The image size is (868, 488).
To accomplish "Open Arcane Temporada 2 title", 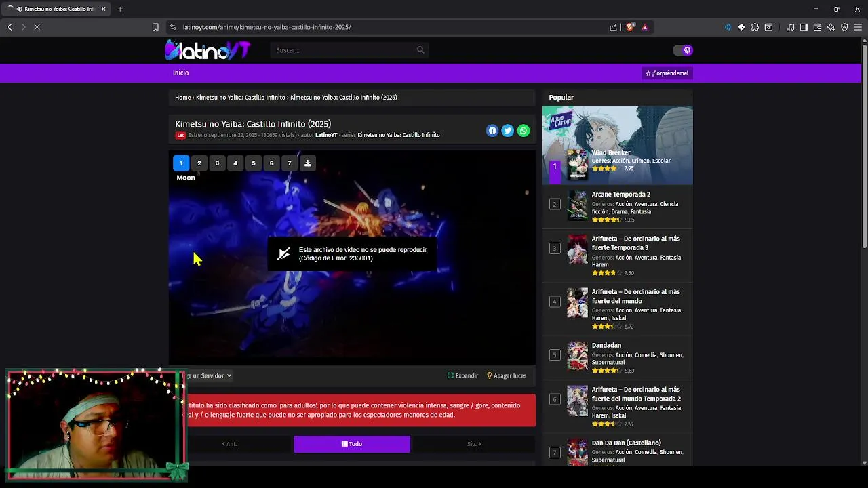I will click(x=621, y=195).
